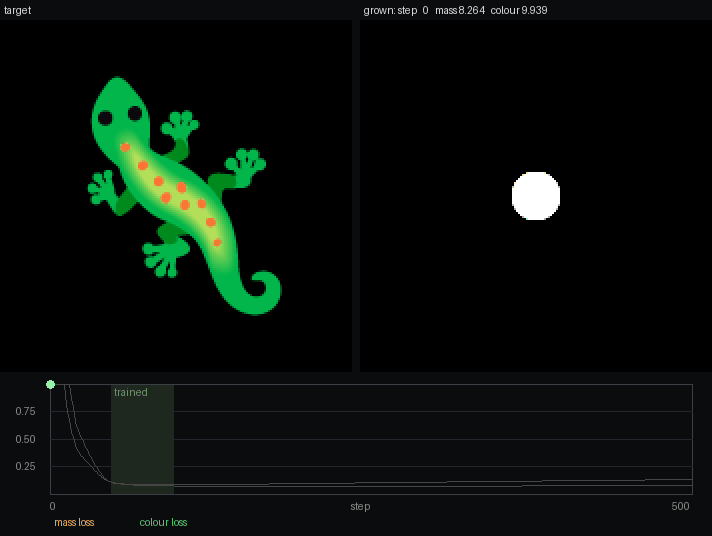
Task: Click the white seed blob in the grown panel
Action: 536,196
